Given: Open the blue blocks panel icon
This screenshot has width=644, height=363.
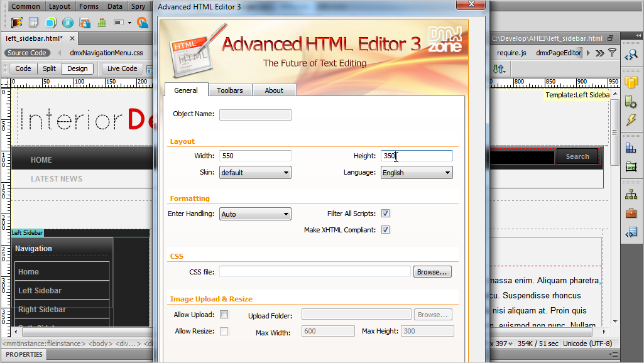Looking at the screenshot, I should [x=631, y=148].
